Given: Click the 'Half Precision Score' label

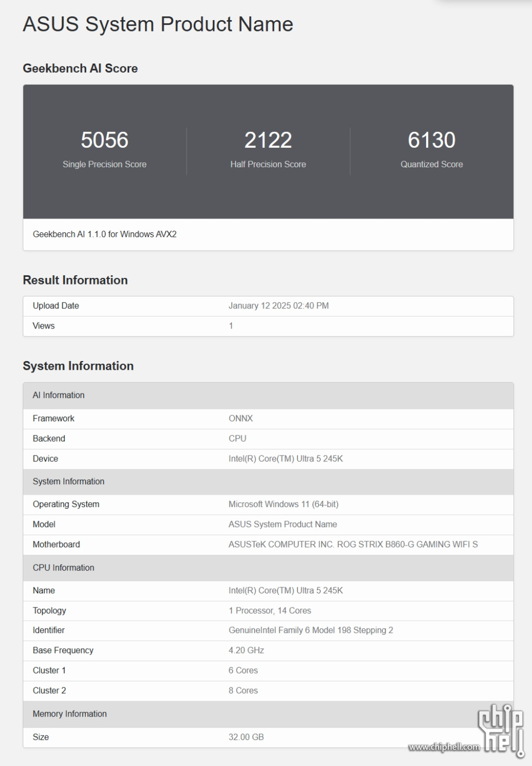Looking at the screenshot, I should [268, 164].
